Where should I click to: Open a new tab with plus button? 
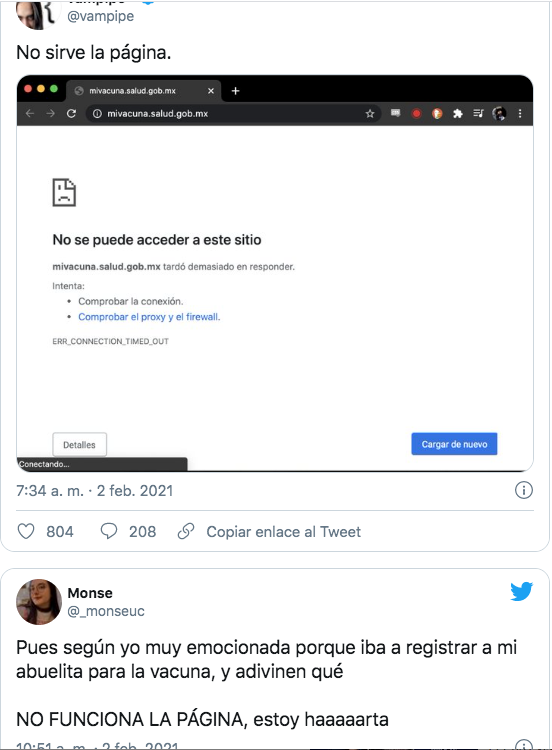(x=235, y=91)
